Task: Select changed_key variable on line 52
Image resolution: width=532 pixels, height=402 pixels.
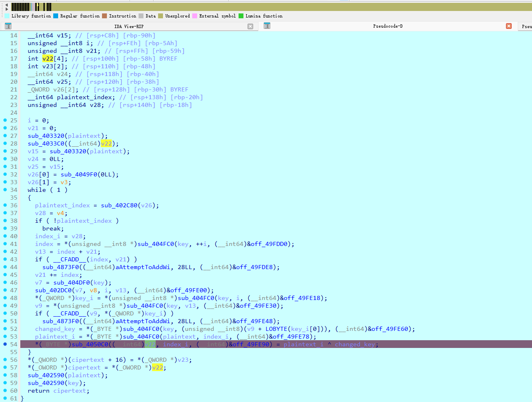Action: click(55, 329)
